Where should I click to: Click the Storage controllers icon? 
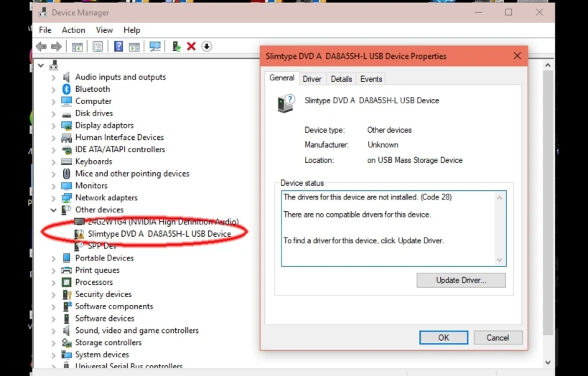[66, 342]
